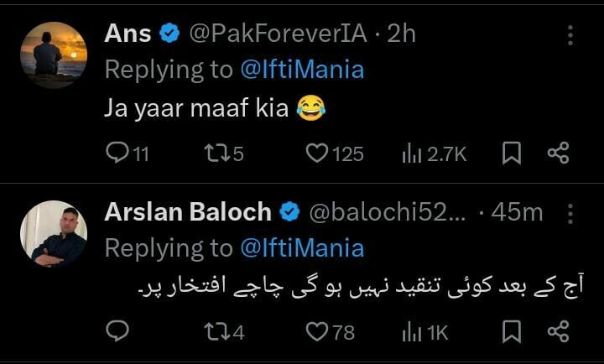604x364 pixels.
Task: Bookmark the tweet from Ans
Action: (x=511, y=153)
